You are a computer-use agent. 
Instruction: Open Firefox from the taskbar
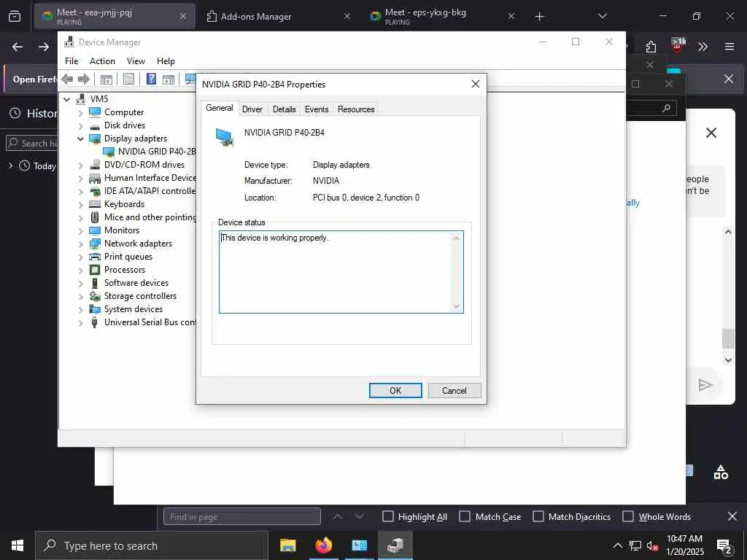(x=323, y=545)
